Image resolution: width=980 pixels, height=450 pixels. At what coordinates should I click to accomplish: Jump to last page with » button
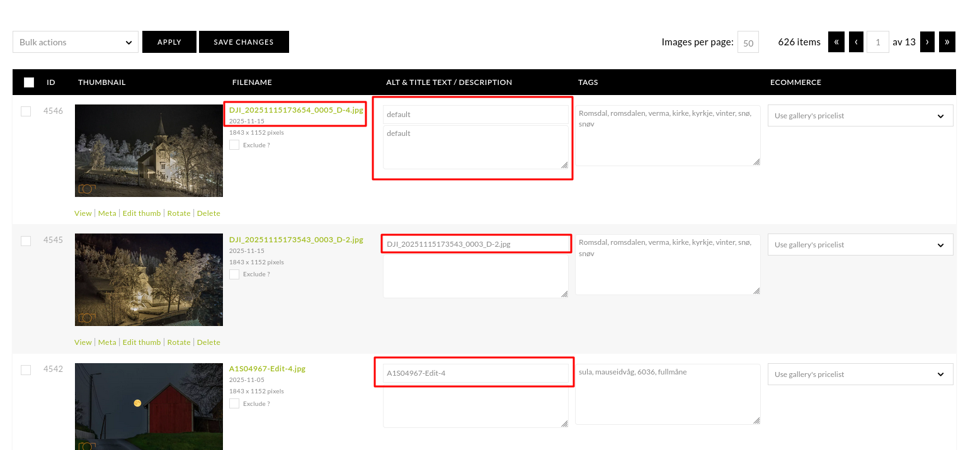coord(947,42)
